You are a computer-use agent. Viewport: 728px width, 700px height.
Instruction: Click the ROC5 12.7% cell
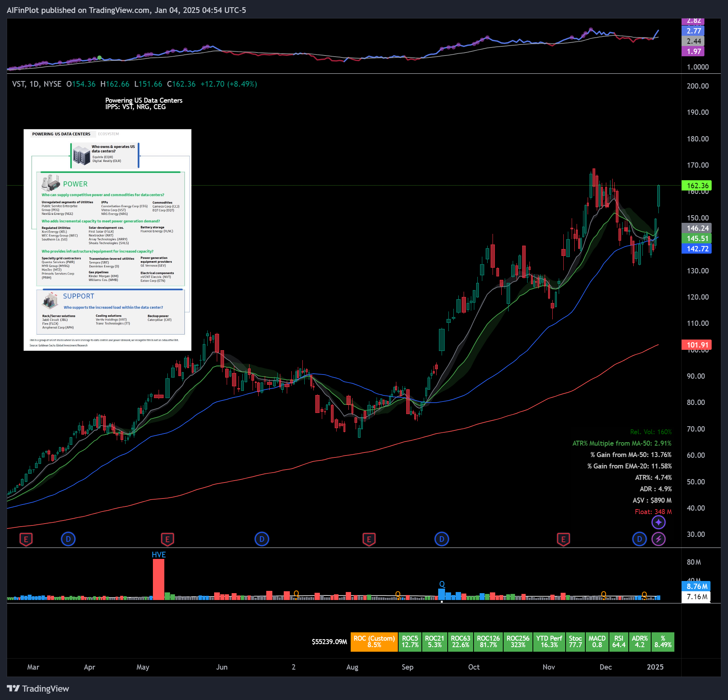[x=410, y=642]
